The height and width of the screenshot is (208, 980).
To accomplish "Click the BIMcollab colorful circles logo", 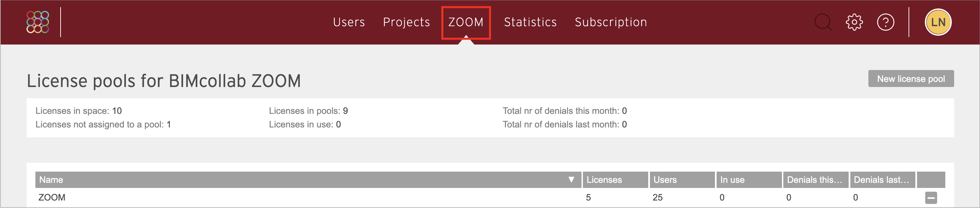I will point(38,22).
